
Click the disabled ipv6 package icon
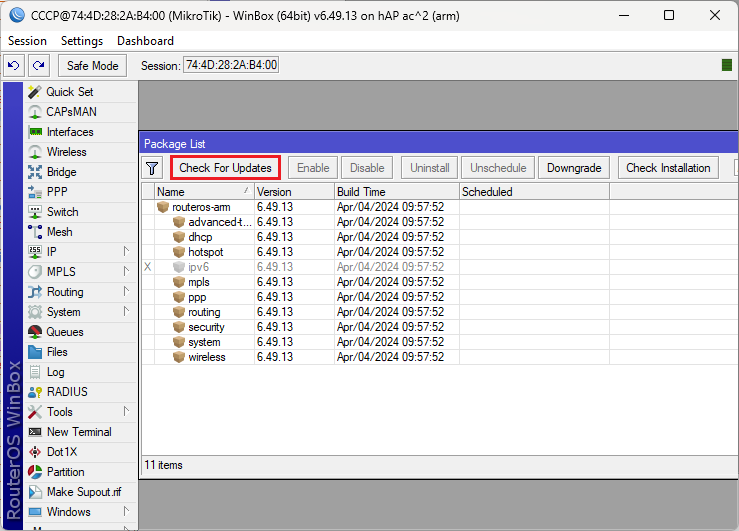coord(179,267)
